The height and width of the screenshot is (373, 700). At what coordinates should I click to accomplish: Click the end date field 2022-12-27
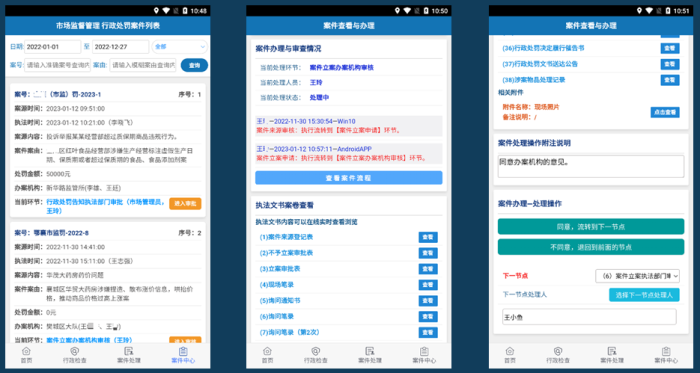(121, 46)
